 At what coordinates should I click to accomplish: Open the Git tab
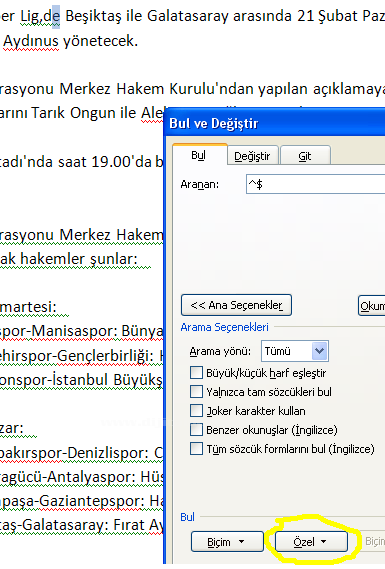[x=305, y=156]
